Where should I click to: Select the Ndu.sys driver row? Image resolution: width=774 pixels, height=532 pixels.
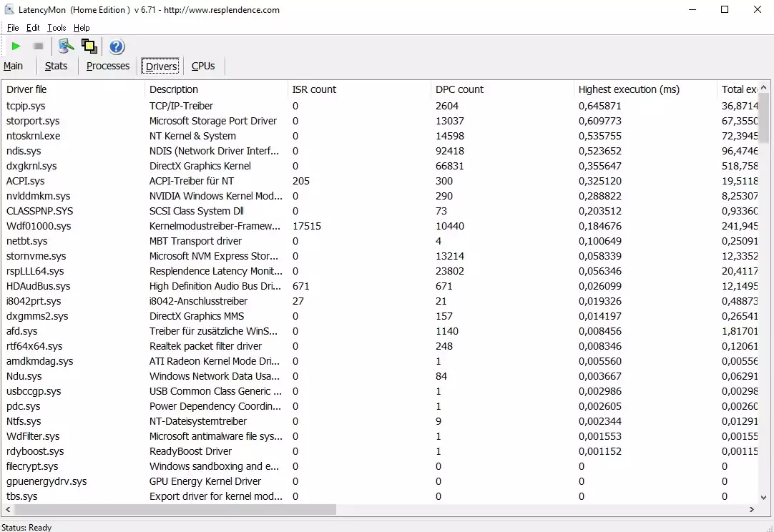click(x=380, y=377)
